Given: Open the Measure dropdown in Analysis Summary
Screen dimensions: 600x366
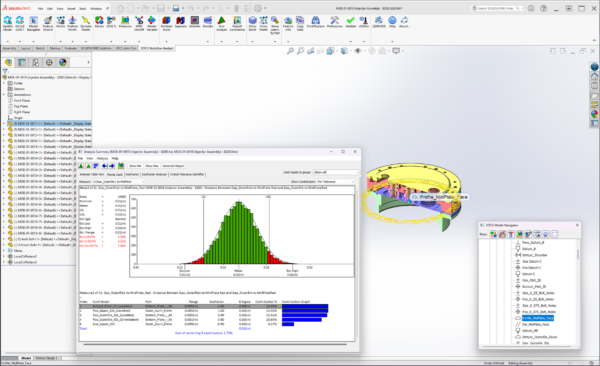Looking at the screenshot, I should pos(118,181).
